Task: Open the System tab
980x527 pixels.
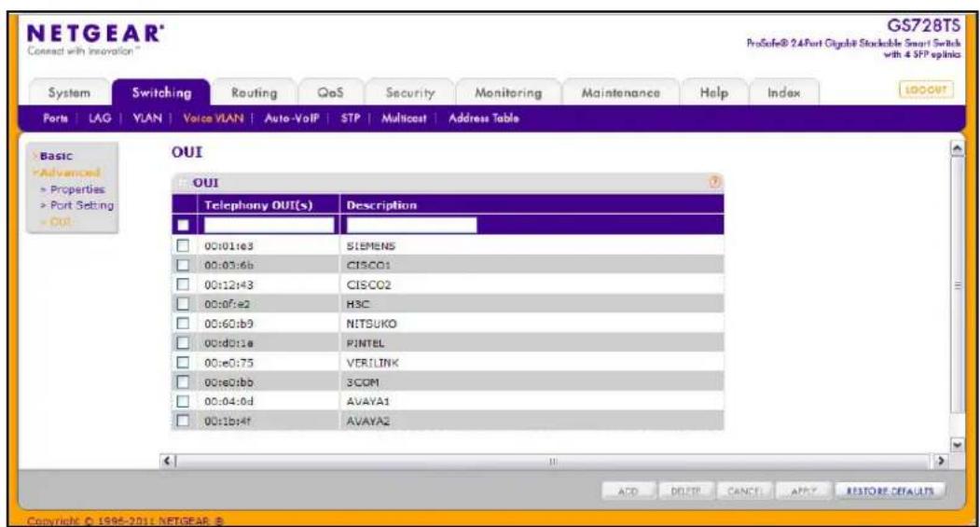Action: (x=69, y=92)
